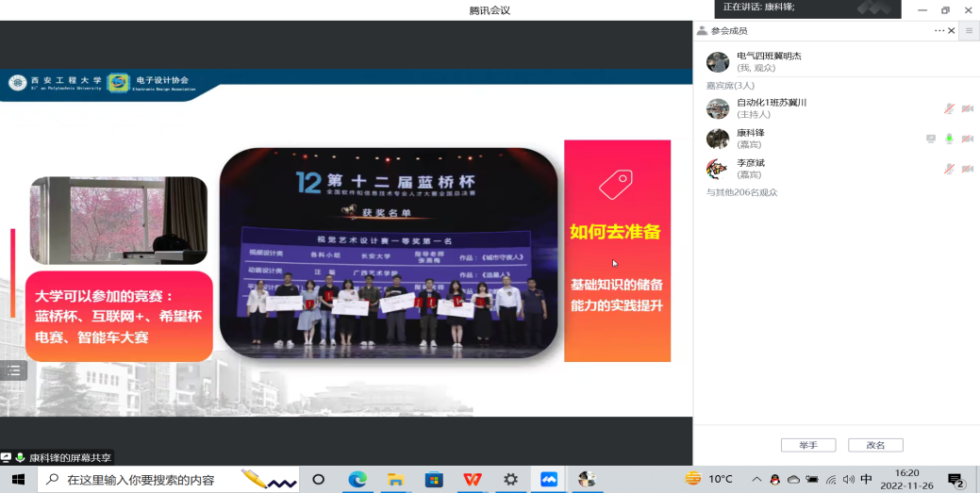
Task: Select guest name 李彦斌
Action: coord(751,162)
